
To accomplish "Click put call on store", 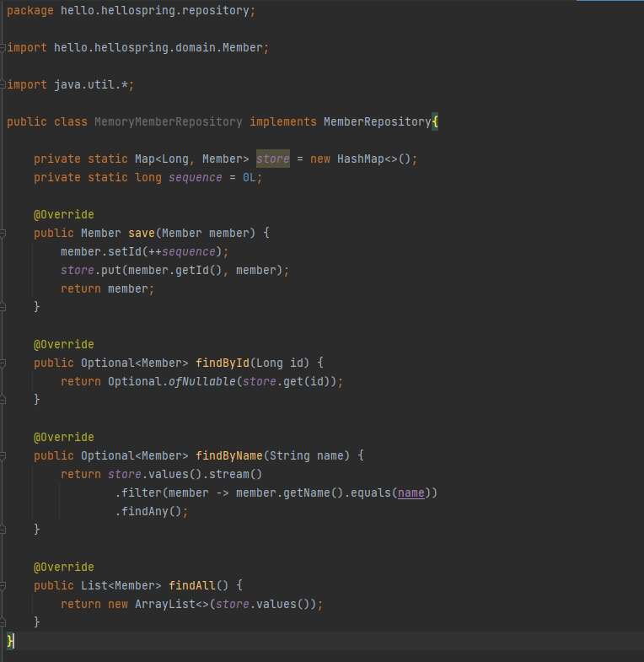I will (111, 271).
